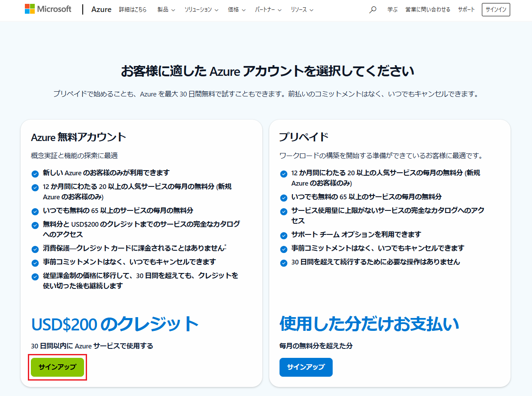Expand the 製品 menu

click(166, 9)
